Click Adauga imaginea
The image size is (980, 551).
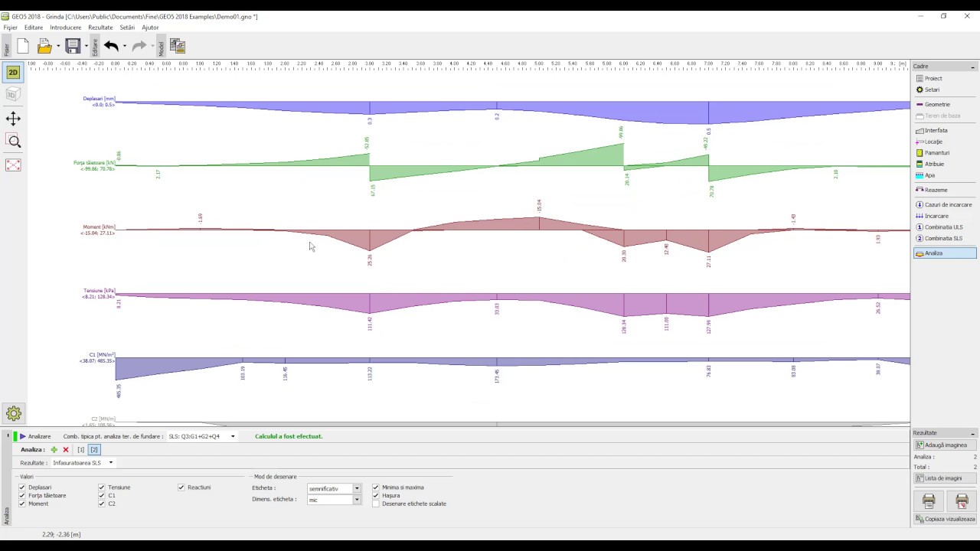(x=945, y=445)
